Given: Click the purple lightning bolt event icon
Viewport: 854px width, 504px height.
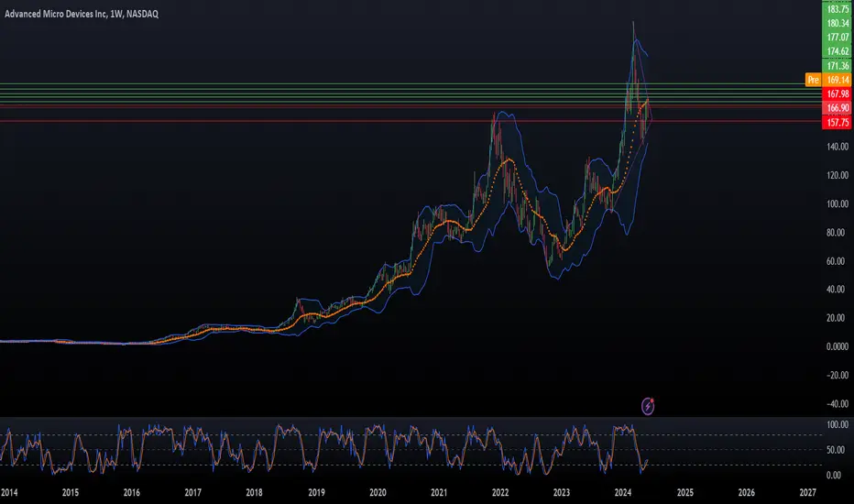Looking at the screenshot, I should tap(647, 406).
